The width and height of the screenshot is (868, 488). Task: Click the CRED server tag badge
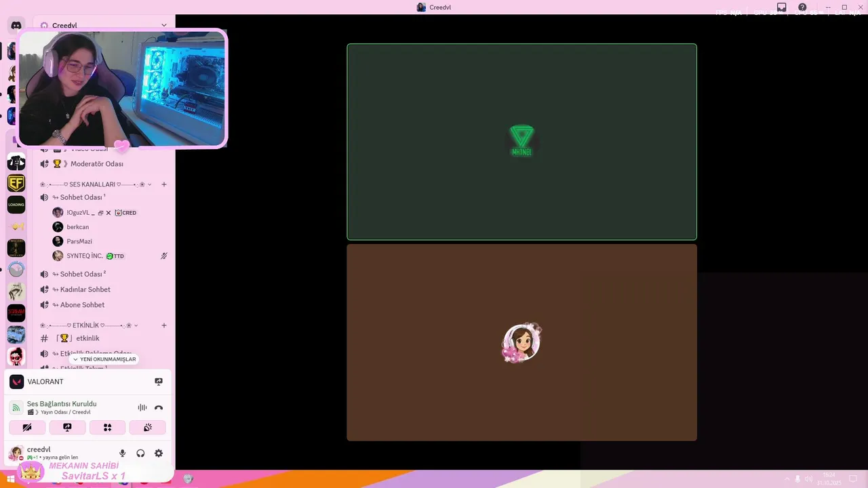click(125, 213)
